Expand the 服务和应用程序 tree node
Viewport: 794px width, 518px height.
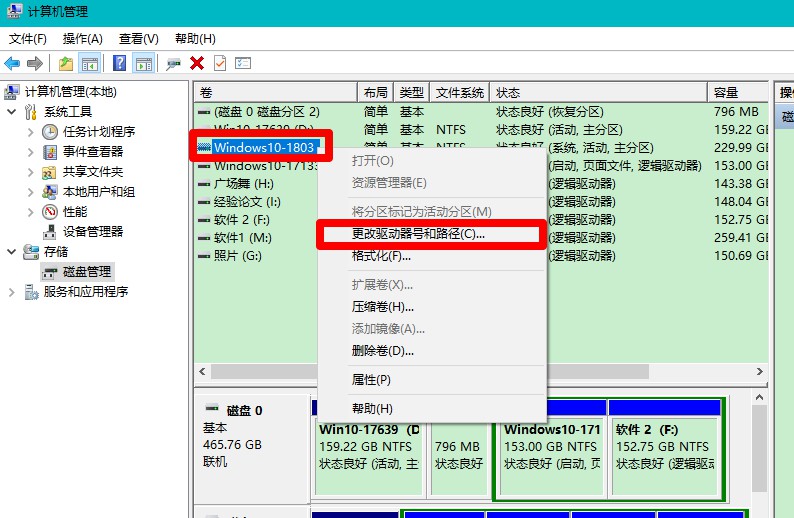12,292
